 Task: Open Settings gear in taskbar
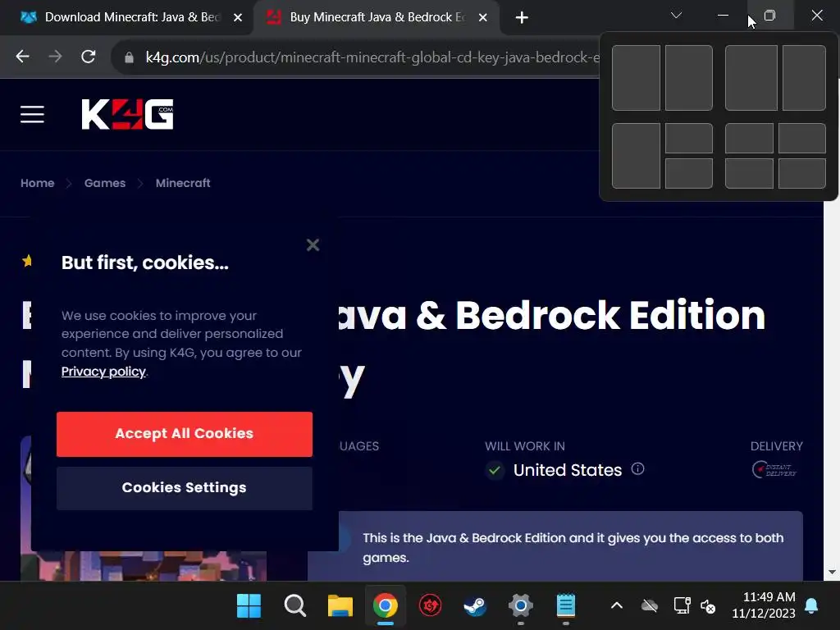point(521,606)
